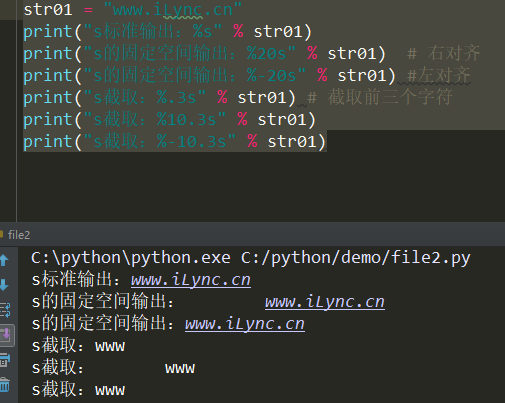Viewport: 505px width, 403px height.
Task: Click the print icon in run console
Action: [5, 360]
